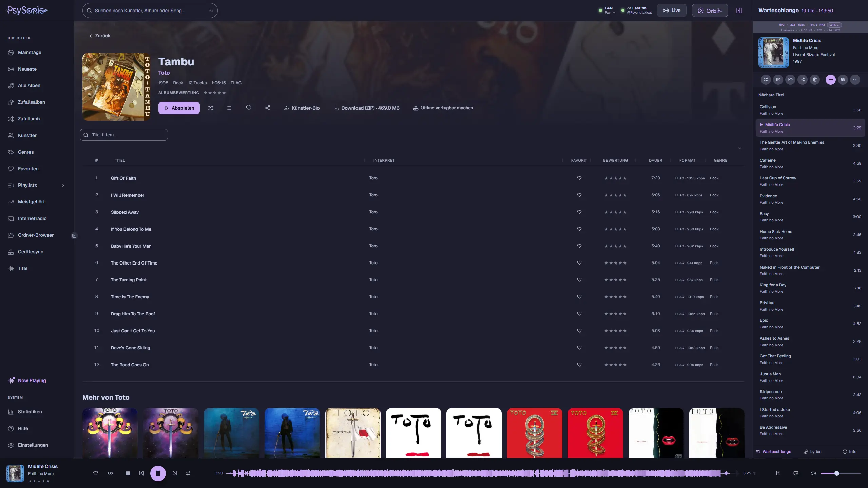Screen dimensions: 868x488
Task: Focus the main search box
Action: point(150,11)
